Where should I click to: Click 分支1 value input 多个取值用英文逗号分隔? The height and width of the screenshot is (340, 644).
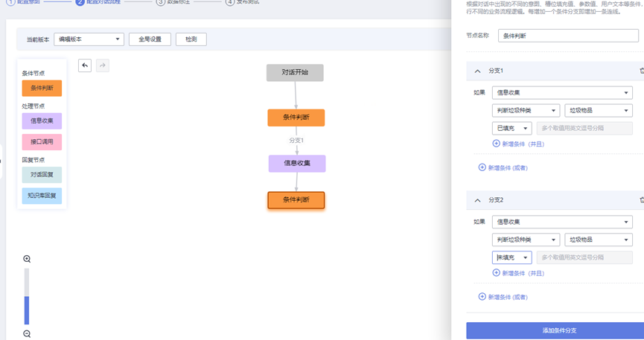coord(584,128)
